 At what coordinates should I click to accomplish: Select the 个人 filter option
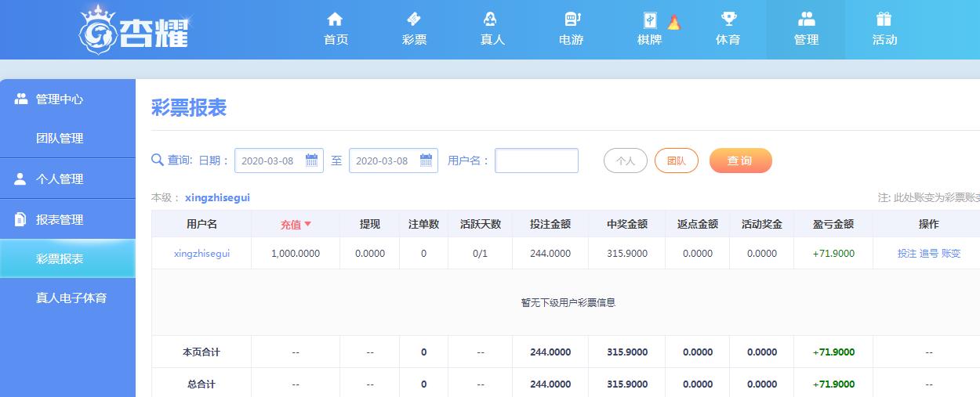[x=625, y=161]
